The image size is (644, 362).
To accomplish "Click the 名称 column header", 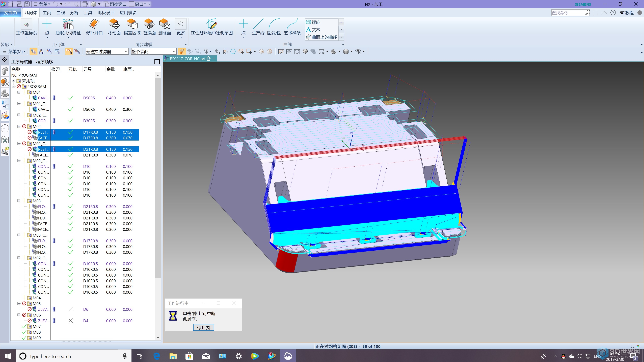I will coord(16,69).
